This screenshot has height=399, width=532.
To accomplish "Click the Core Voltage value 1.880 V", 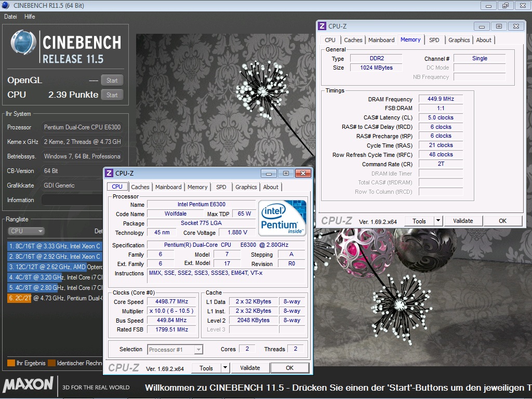I will [x=237, y=232].
